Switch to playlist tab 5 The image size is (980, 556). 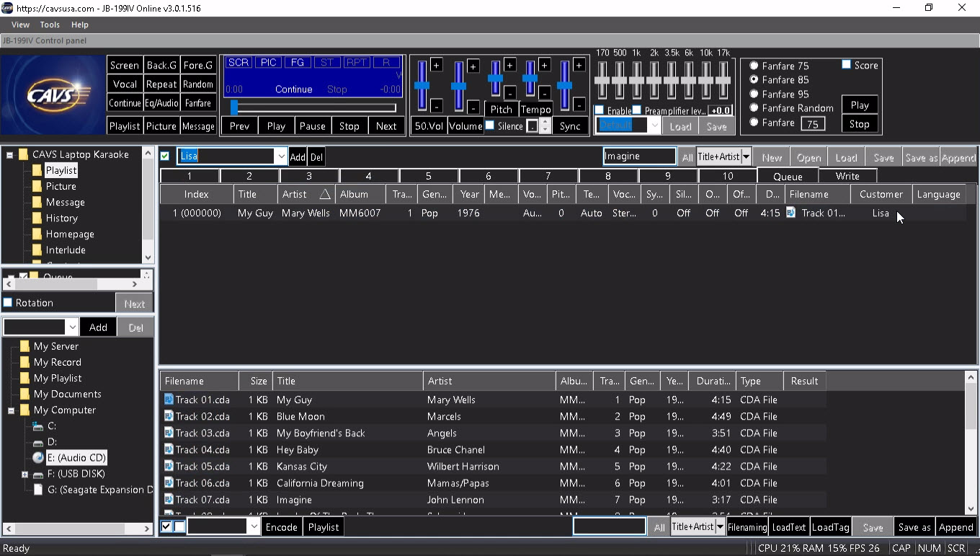pyautogui.click(x=428, y=176)
